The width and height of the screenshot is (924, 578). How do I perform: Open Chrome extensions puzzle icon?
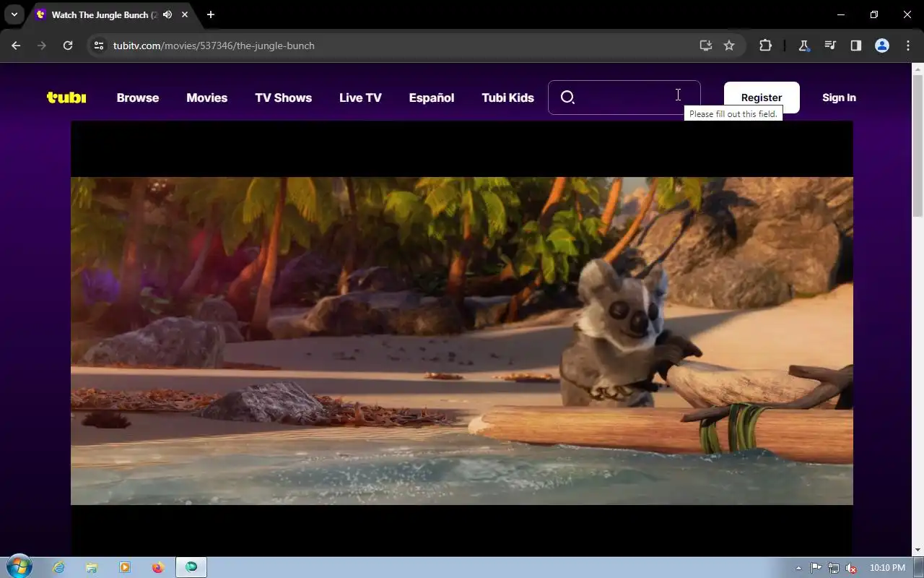(765, 46)
